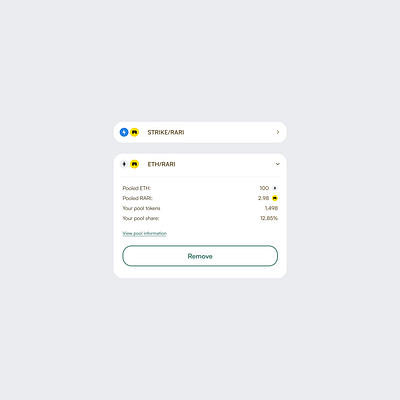Screen dimensions: 400x400
Task: Click the blue STRIKE token icon
Action: pos(124,132)
